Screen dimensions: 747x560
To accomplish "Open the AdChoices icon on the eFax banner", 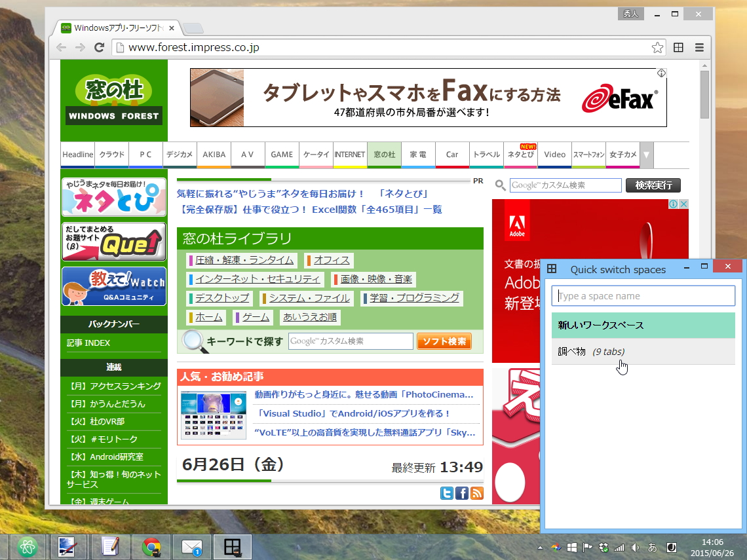I will coord(661,73).
